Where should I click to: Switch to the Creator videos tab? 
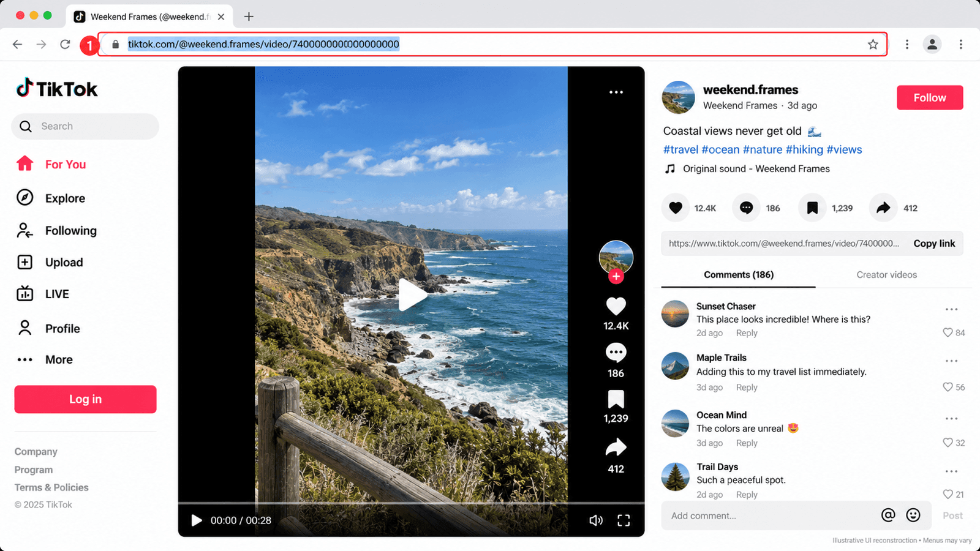[x=886, y=275]
